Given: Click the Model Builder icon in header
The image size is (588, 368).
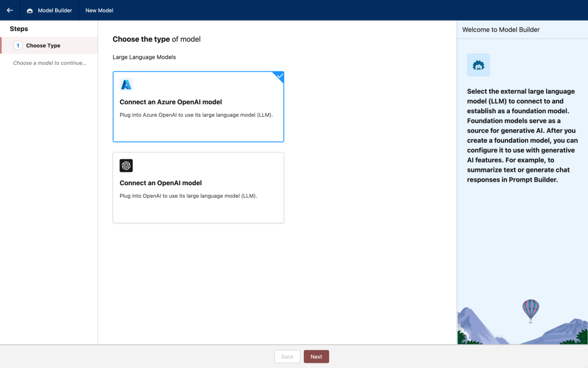Looking at the screenshot, I should coord(30,10).
